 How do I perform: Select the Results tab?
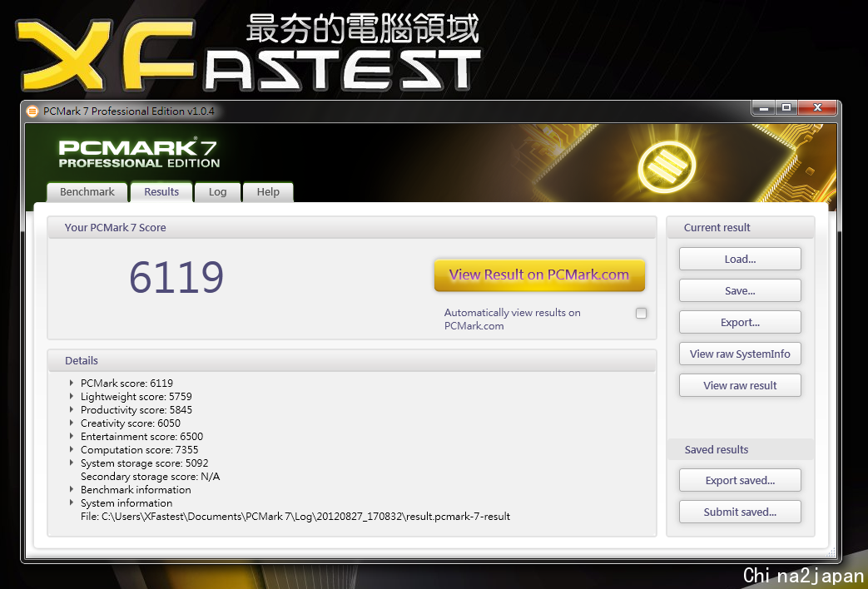pyautogui.click(x=161, y=192)
